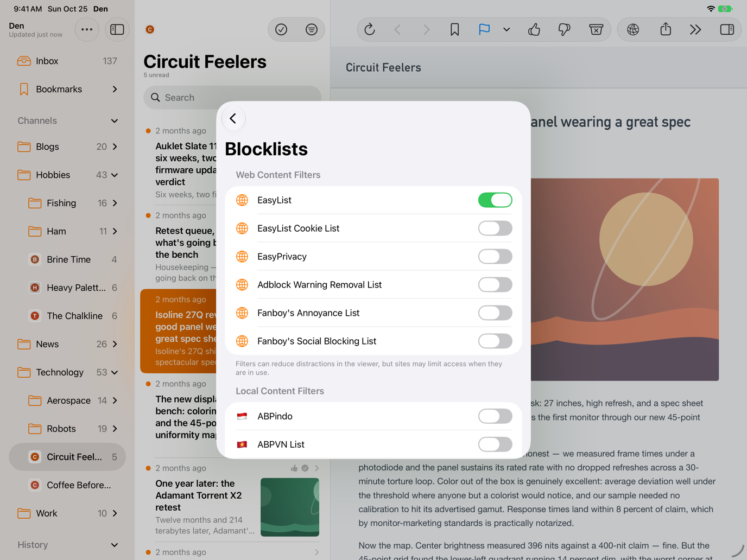The height and width of the screenshot is (560, 747).
Task: Open Auklet Slate article
Action: (x=179, y=163)
